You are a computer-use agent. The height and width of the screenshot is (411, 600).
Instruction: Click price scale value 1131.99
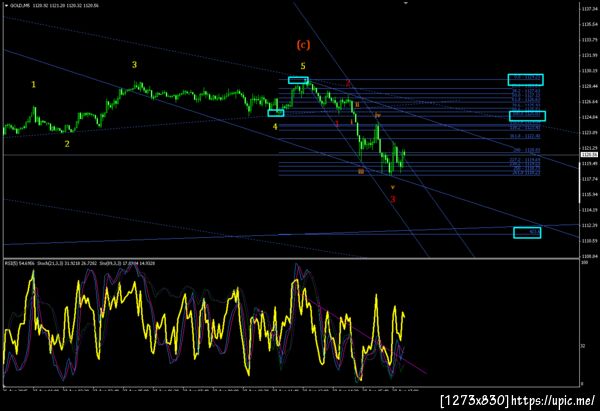(x=589, y=55)
